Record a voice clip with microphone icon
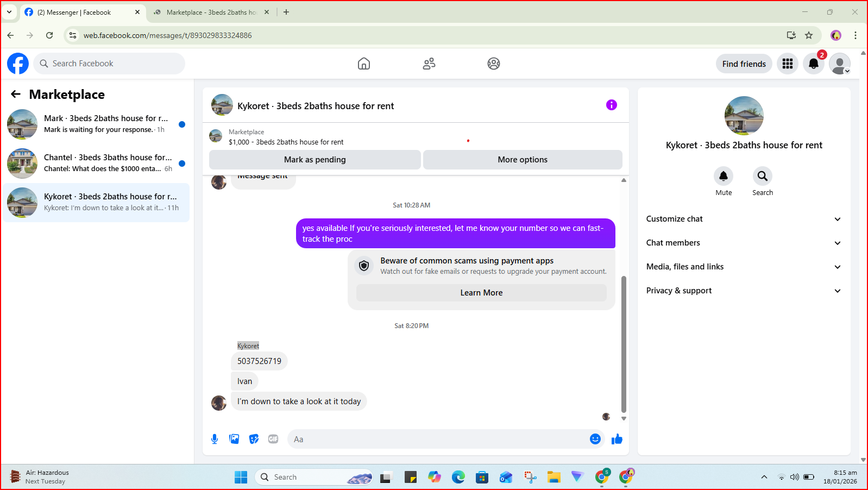 click(215, 439)
